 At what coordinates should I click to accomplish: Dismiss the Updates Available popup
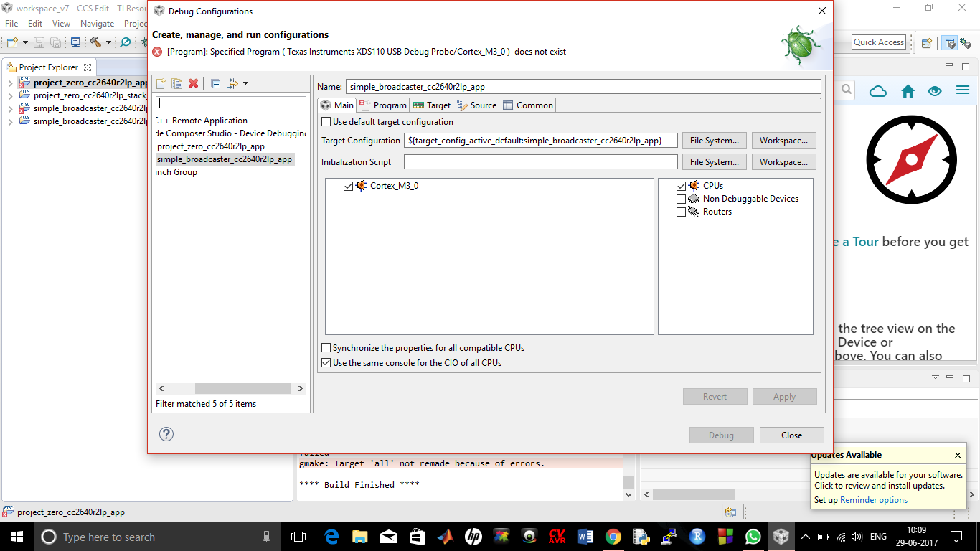[x=958, y=455]
